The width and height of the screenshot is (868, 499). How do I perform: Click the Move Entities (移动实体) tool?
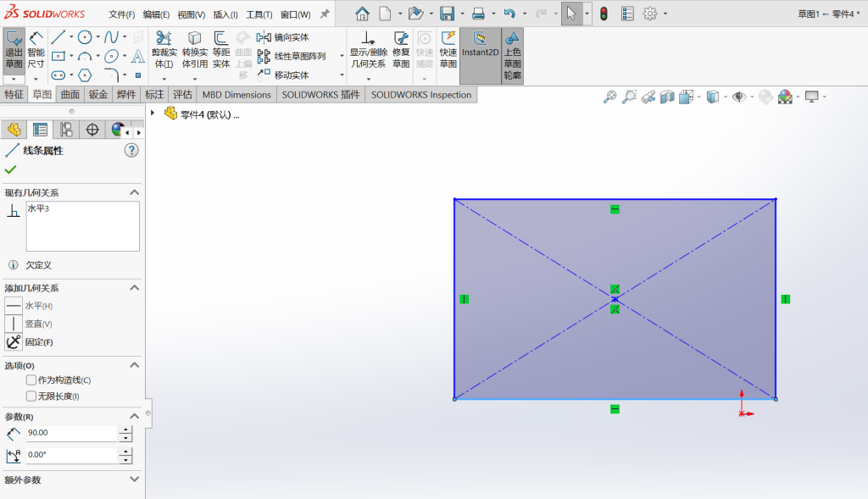(283, 75)
